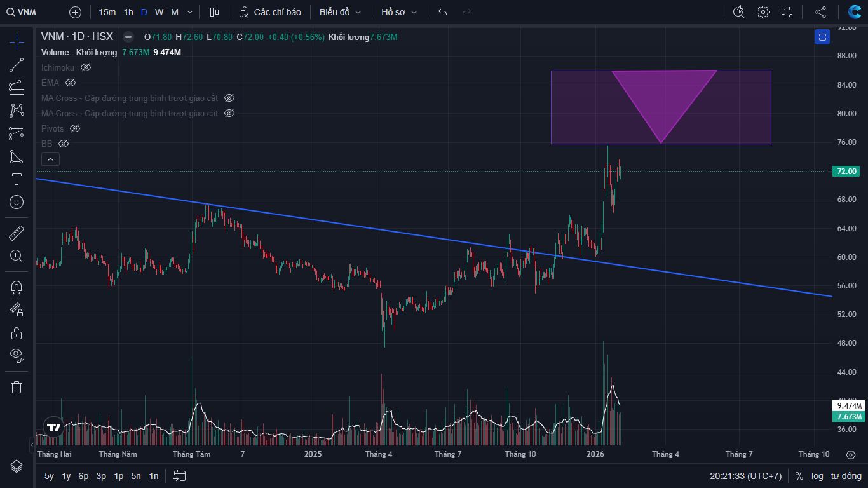Screen dimensions: 868x488
Task: Set the date range to 3p
Action: 101,476
